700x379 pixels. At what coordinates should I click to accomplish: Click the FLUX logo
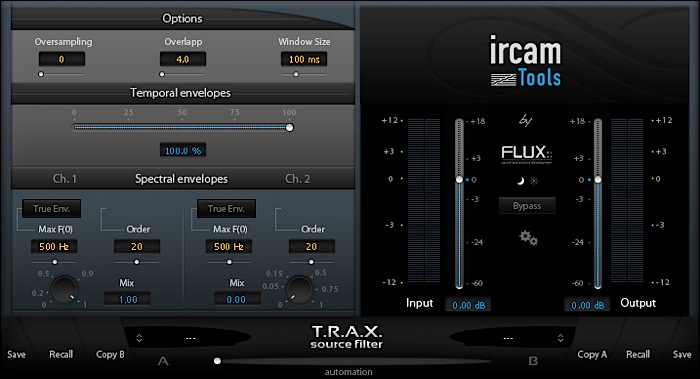click(x=527, y=154)
